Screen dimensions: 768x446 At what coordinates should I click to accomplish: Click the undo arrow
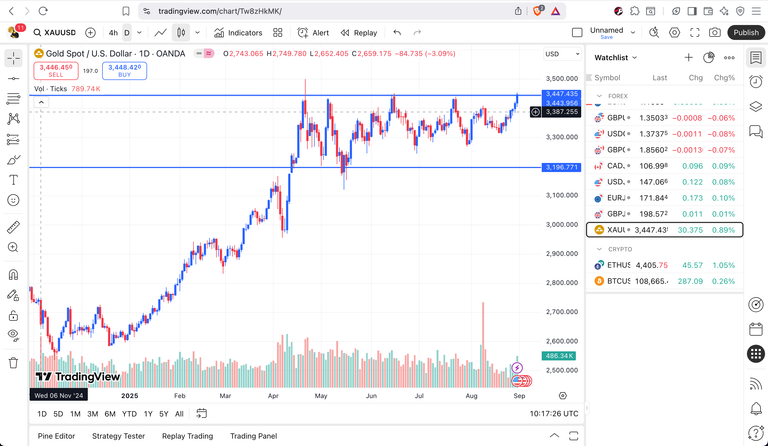pyautogui.click(x=397, y=33)
